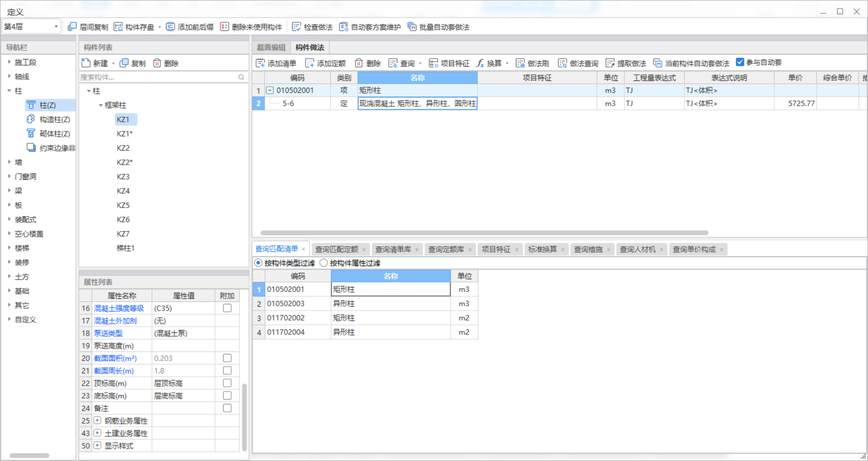
Task: Switch to the 截面编辑 tab
Action: coord(271,47)
